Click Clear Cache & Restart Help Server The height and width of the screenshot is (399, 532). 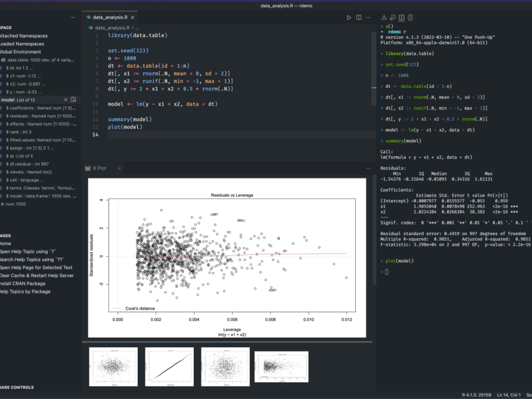click(32, 276)
